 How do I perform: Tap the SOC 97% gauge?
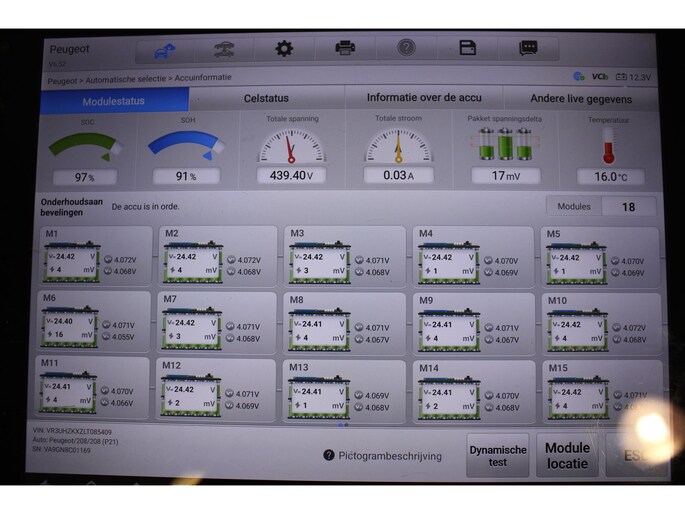(x=85, y=152)
